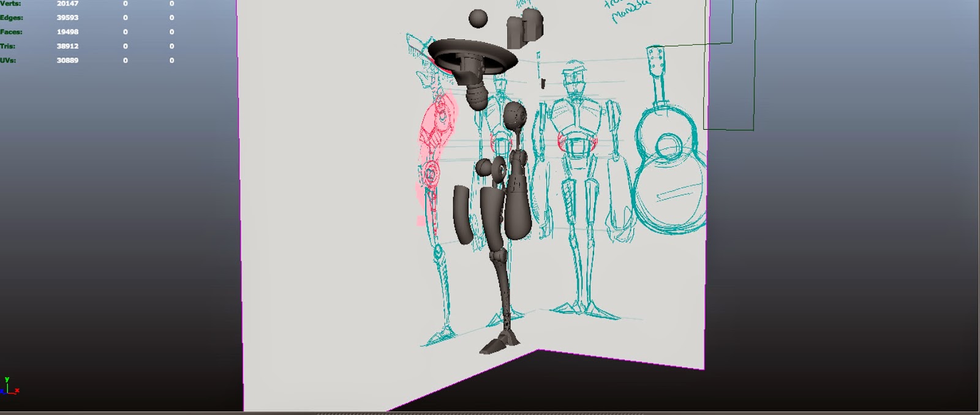Screen dimensions: 980x415
Task: Click the "Edges:" heads-up label
Action: click(12, 18)
